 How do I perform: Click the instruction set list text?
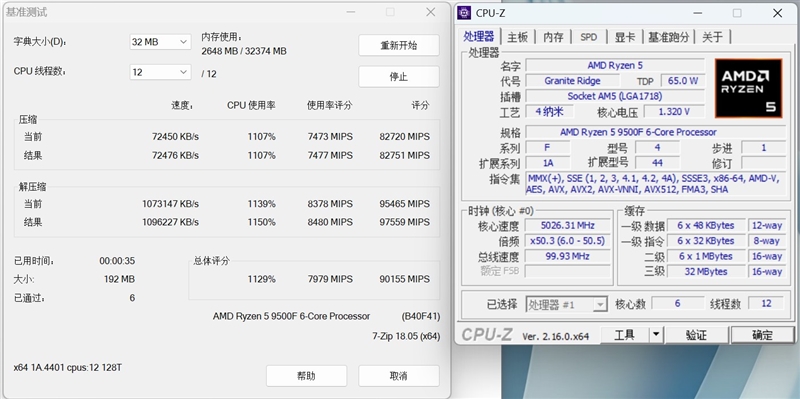656,184
